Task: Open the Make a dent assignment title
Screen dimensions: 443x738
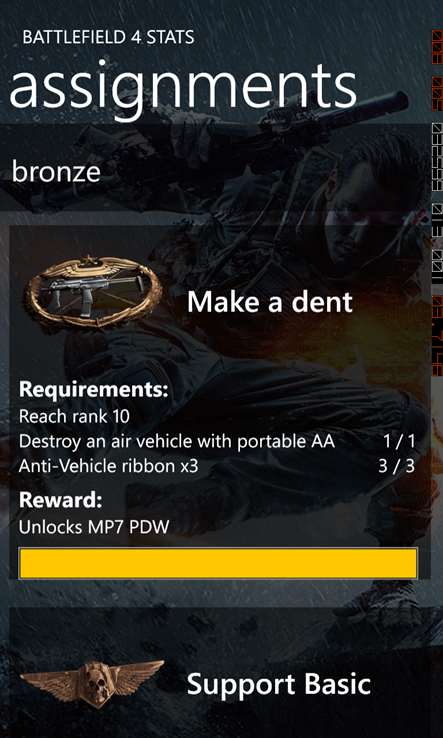Action: pos(270,302)
